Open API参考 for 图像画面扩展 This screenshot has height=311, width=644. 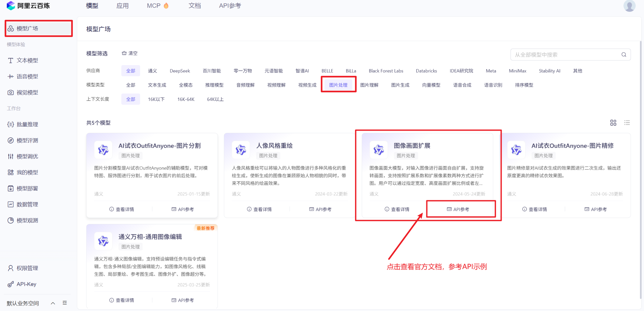(x=458, y=209)
